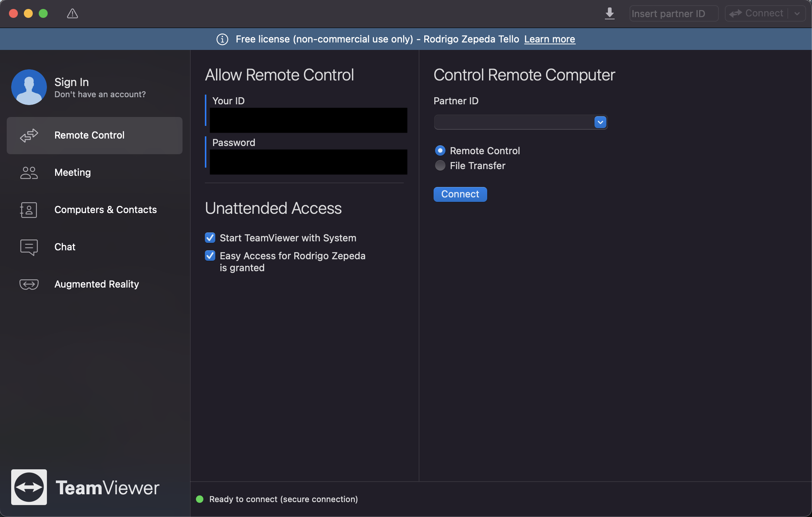The height and width of the screenshot is (517, 812).
Task: Switch to the Meeting tab
Action: point(95,173)
